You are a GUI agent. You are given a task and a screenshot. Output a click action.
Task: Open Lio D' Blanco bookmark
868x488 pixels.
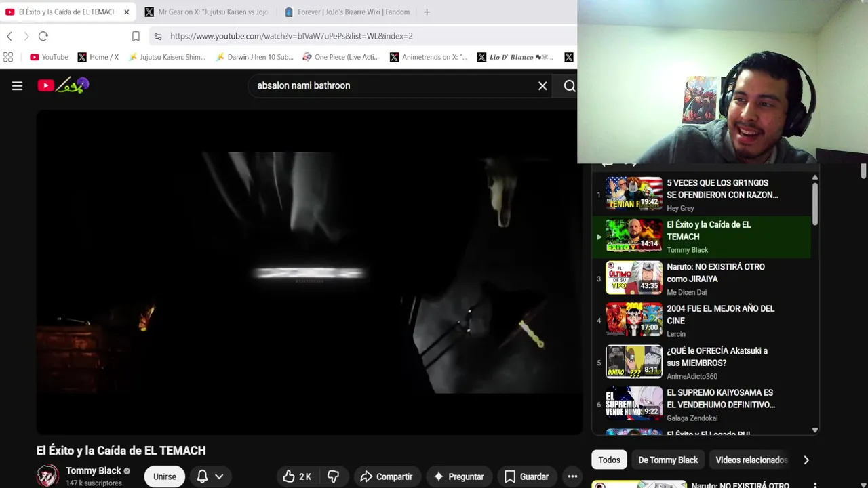tap(515, 57)
